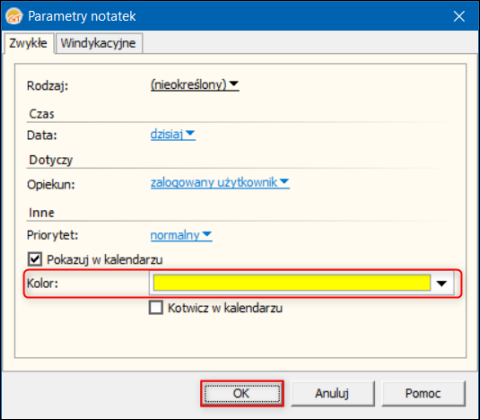Click the Inne section header
The width and height of the screenshot is (480, 420).
tap(42, 213)
